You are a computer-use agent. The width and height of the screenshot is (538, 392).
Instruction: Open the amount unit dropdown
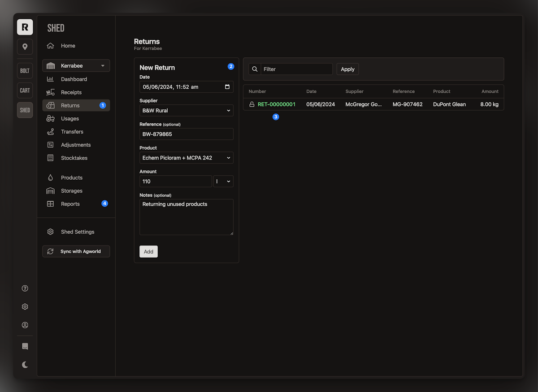tap(223, 181)
